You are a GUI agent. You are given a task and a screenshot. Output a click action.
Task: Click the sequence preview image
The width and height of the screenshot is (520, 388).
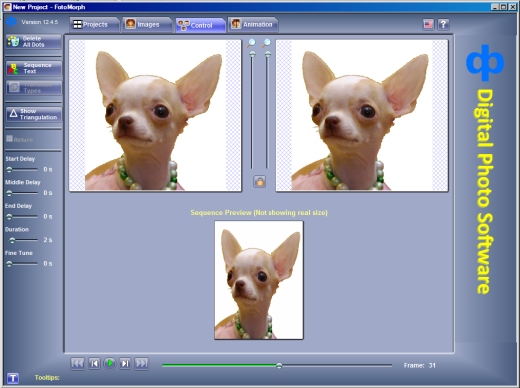tap(259, 280)
